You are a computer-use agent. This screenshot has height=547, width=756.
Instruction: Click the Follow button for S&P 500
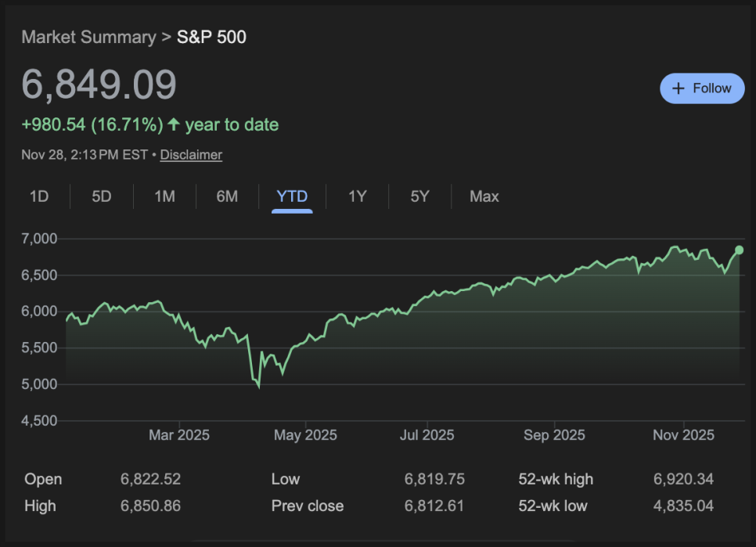[x=702, y=88]
